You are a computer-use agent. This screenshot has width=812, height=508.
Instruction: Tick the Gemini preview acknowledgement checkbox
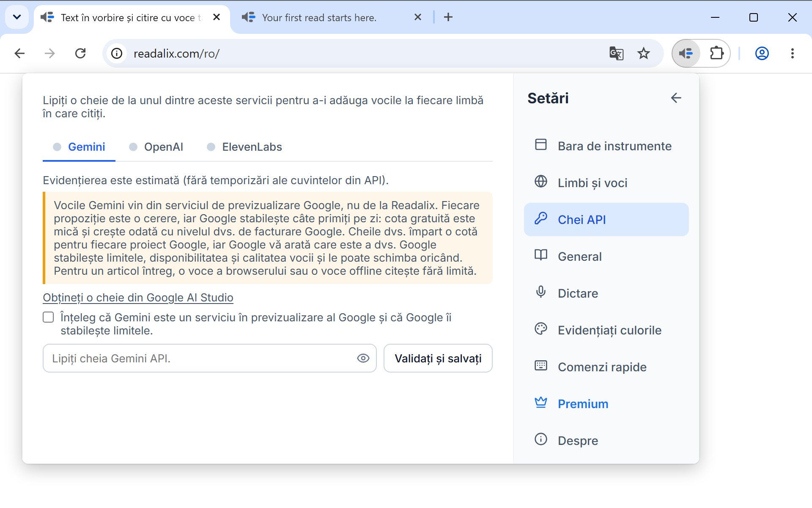pos(48,317)
